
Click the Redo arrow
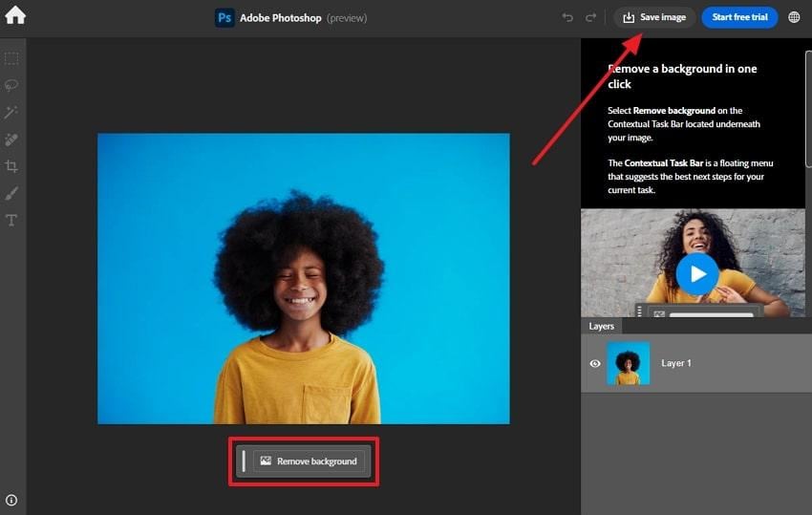pos(590,17)
